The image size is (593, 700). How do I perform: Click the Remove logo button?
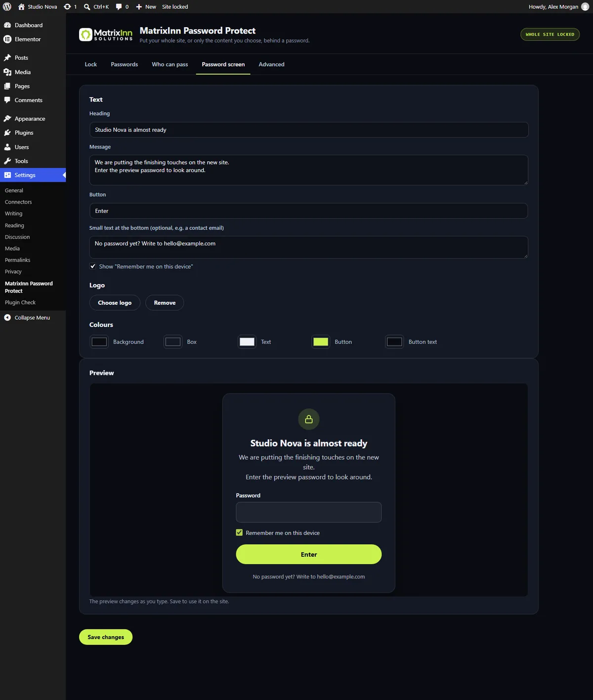click(x=165, y=303)
